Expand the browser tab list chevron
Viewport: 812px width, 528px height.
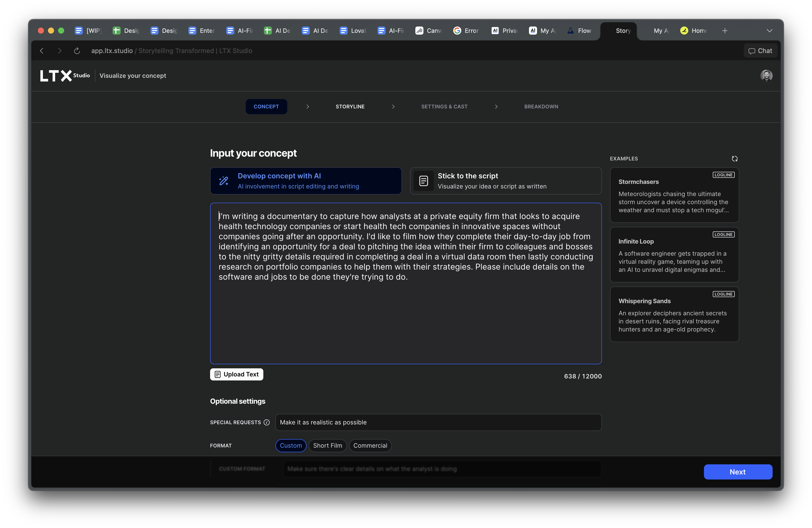769,31
